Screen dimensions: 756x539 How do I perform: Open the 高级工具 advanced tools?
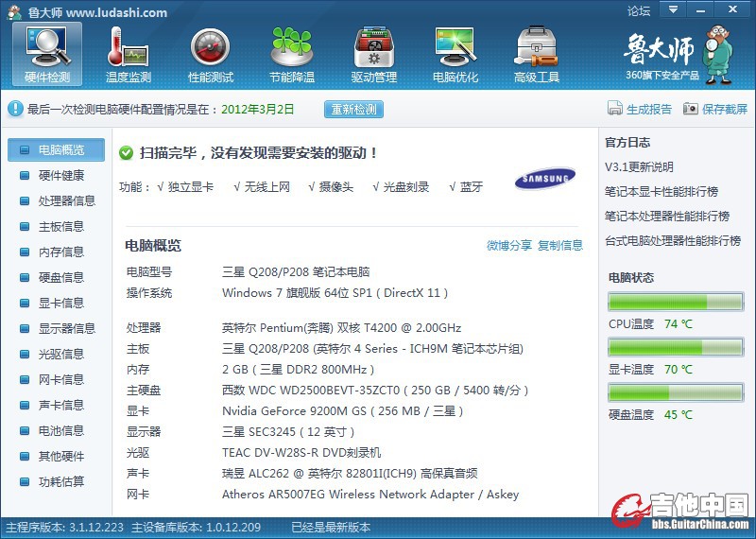pos(536,55)
